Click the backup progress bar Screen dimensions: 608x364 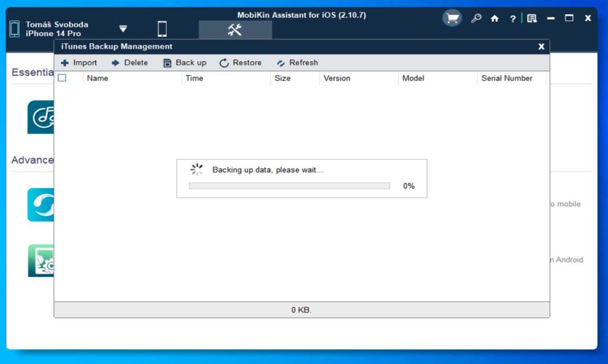pos(289,186)
